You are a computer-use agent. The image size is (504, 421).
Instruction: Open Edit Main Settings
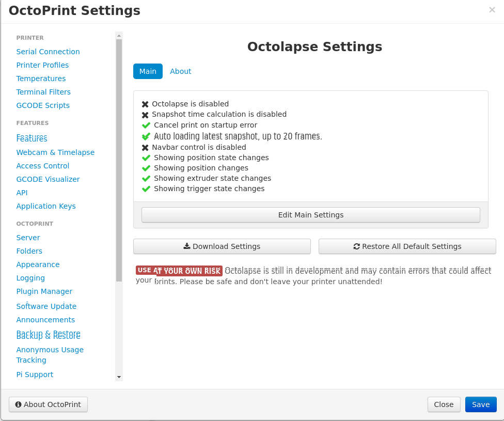[310, 214]
